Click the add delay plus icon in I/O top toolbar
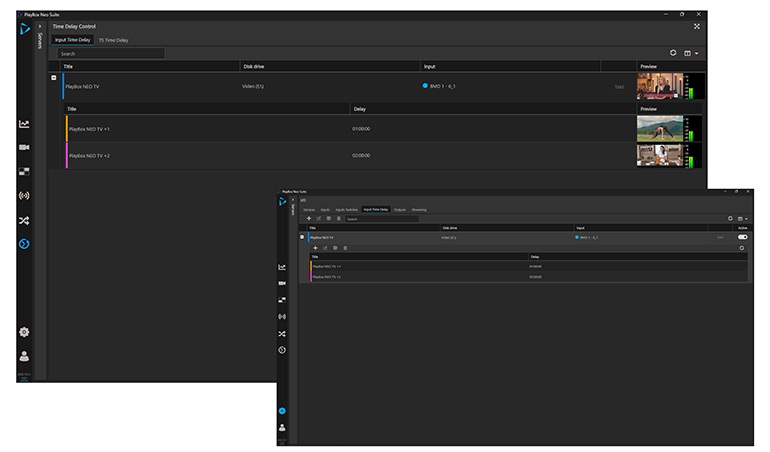The width and height of the screenshot is (770, 452). 309,219
